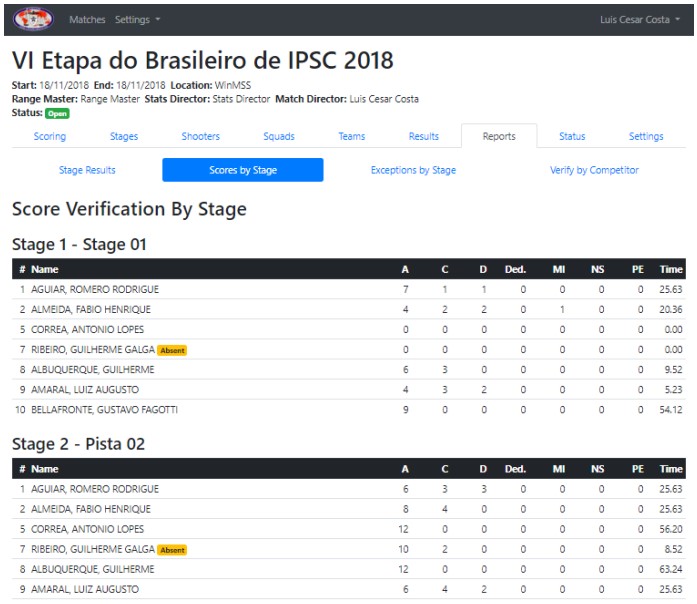The height and width of the screenshot is (604, 697).
Task: Select the Reports tab
Action: point(499,136)
